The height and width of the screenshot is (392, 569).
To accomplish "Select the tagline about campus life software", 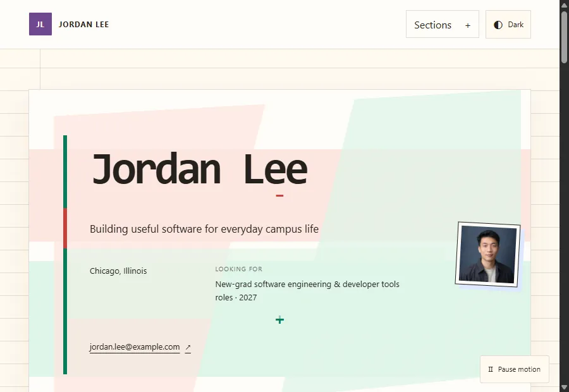I will click(x=204, y=229).
